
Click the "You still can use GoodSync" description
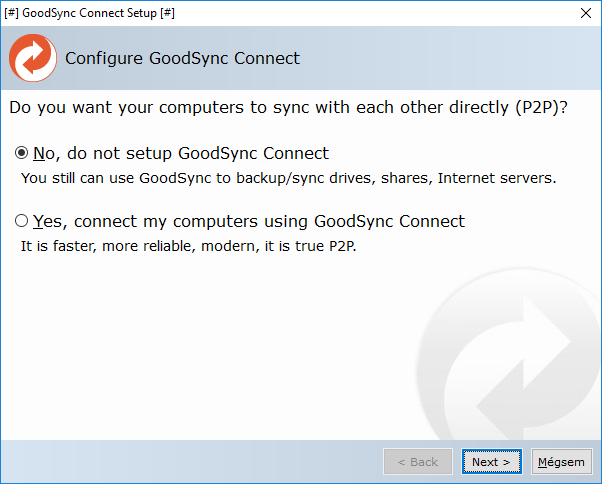coord(288,179)
